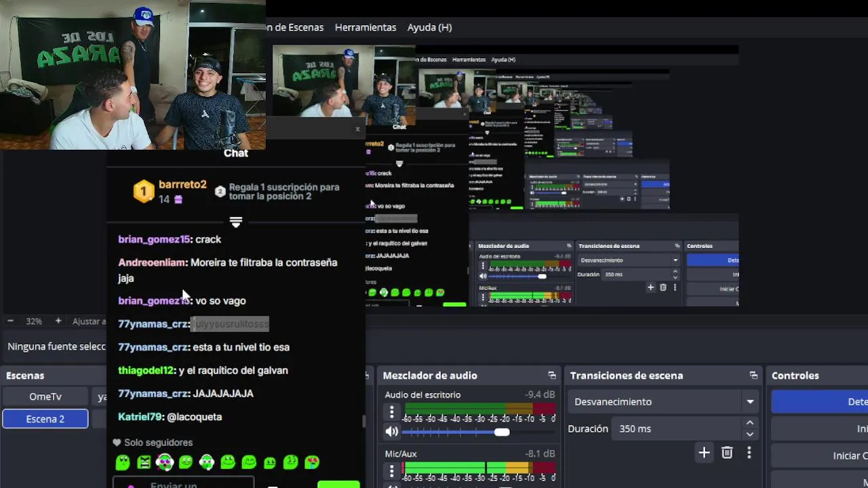Click the thiagodel12 username in chat
Image resolution: width=868 pixels, height=488 pixels.
146,370
